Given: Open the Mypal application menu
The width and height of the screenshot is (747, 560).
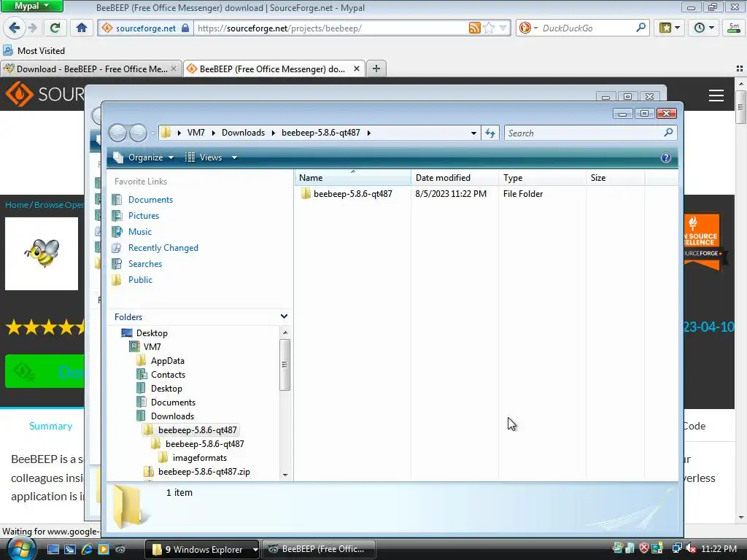Looking at the screenshot, I should pyautogui.click(x=31, y=6).
